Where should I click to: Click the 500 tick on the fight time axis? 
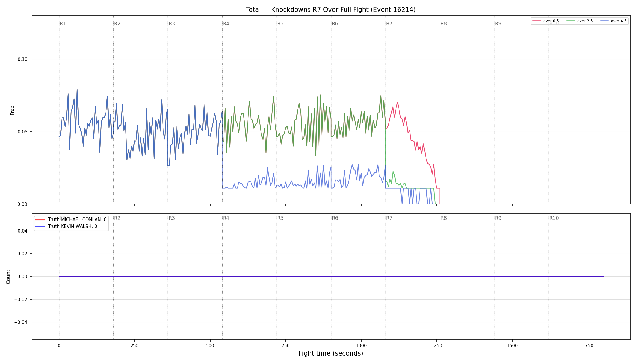point(210,345)
